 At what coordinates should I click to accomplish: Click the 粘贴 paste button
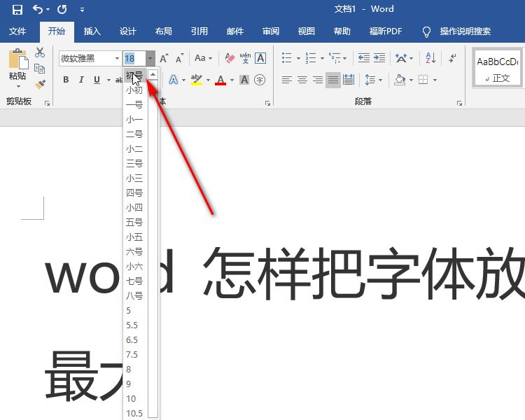[x=17, y=69]
